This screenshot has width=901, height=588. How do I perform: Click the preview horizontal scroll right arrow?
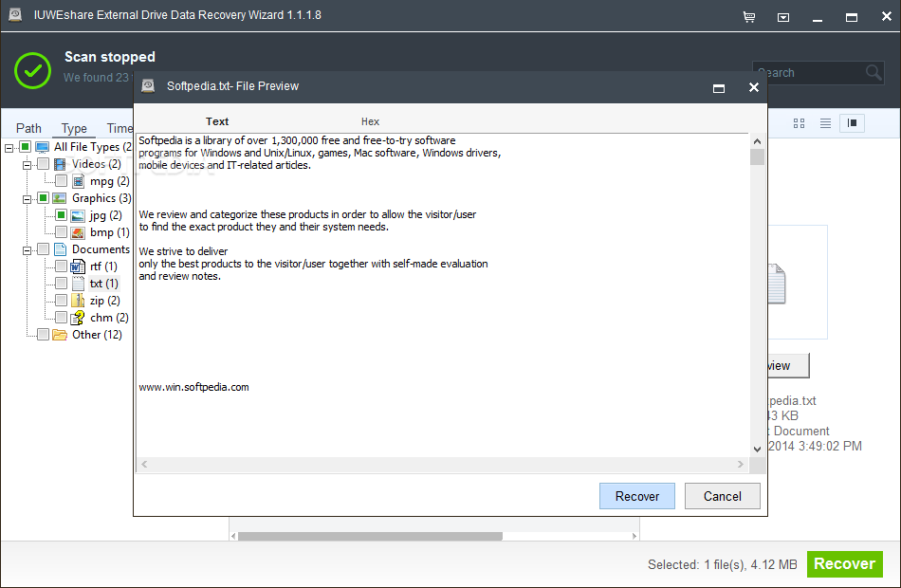click(740, 464)
